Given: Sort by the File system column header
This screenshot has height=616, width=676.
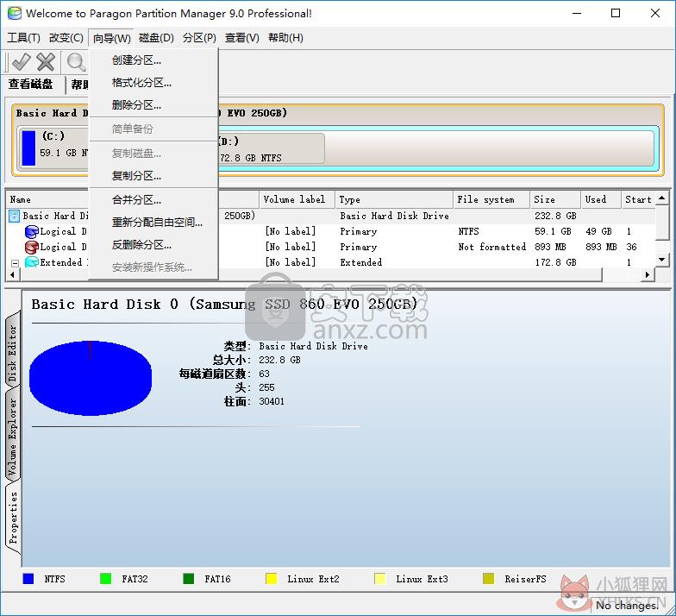Looking at the screenshot, I should [491, 199].
